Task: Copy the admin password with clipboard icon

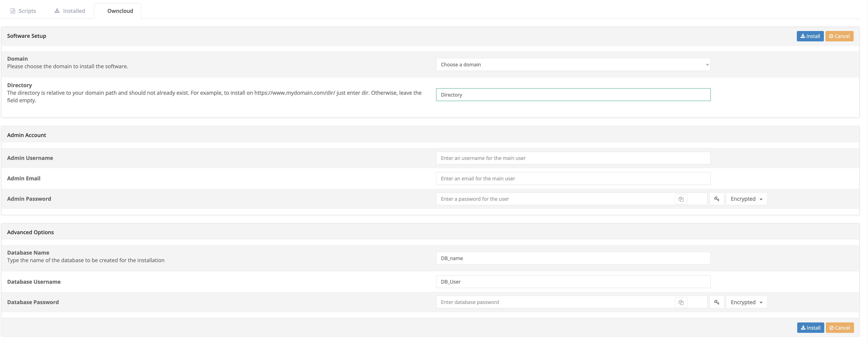Action: (x=681, y=199)
